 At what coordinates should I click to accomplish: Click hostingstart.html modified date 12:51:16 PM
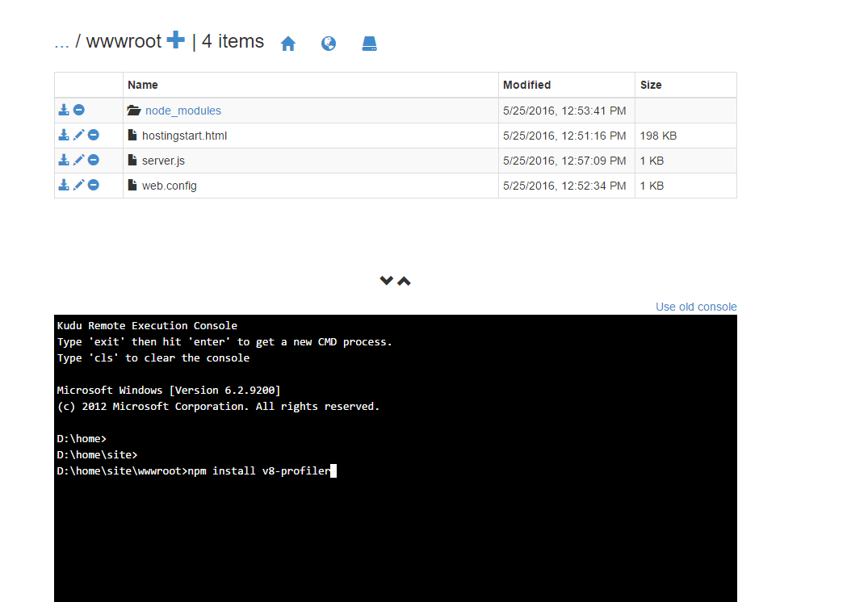tap(564, 136)
